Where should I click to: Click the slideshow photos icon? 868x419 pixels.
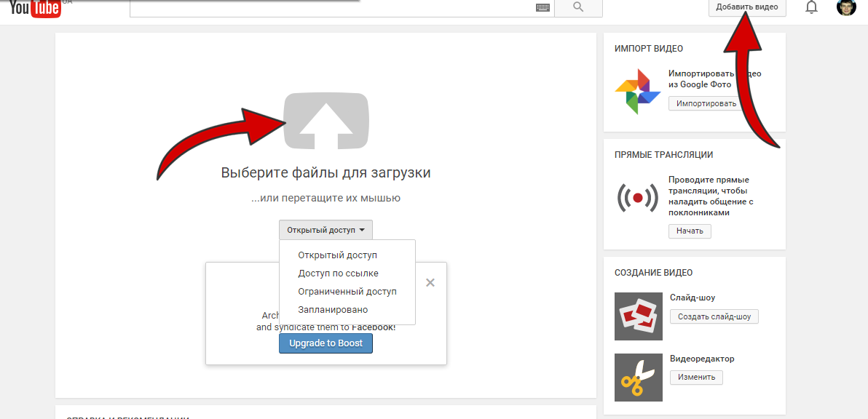639,316
